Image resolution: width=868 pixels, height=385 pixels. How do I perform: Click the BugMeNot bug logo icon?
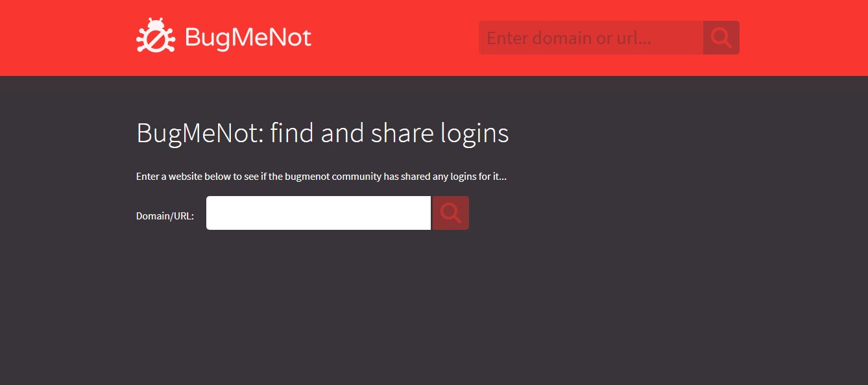156,36
